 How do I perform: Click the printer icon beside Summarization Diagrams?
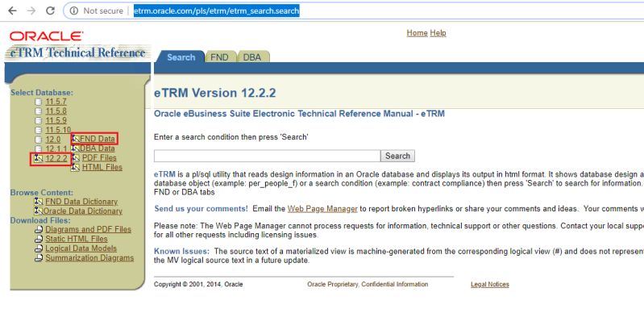tap(39, 258)
